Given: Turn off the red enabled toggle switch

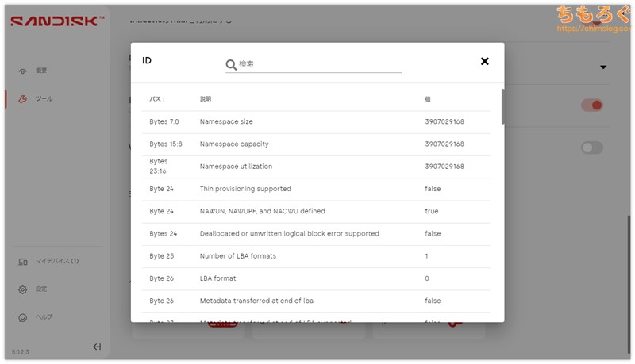Looking at the screenshot, I should [x=592, y=105].
